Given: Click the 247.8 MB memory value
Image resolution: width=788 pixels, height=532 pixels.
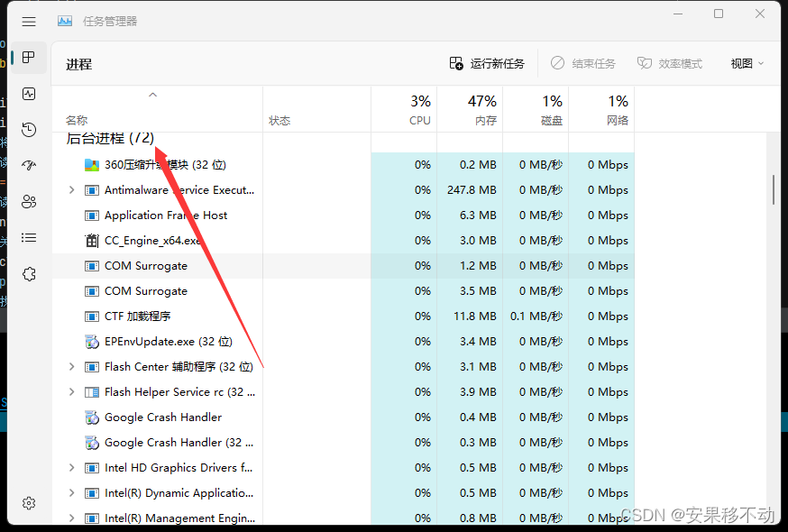Looking at the screenshot, I should [x=472, y=190].
